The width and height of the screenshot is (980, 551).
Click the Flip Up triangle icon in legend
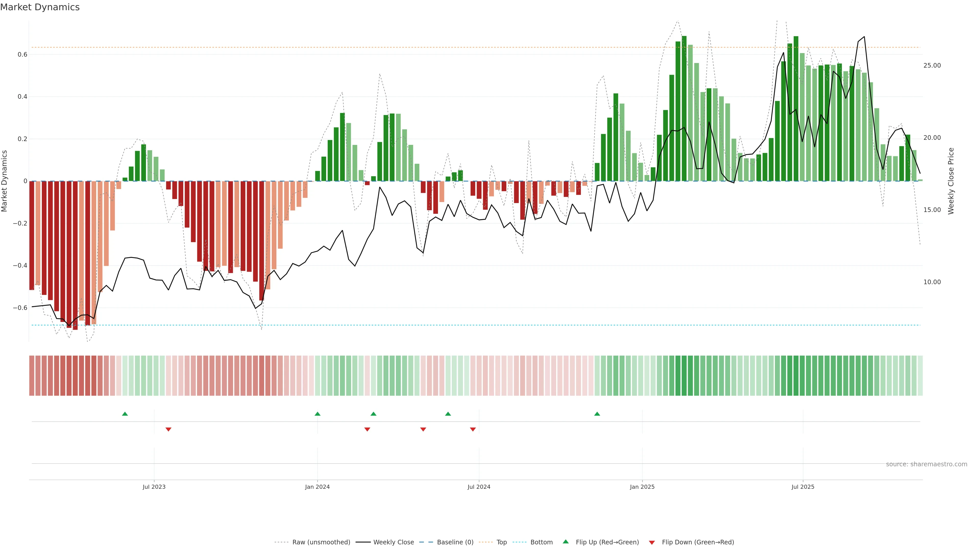[566, 542]
